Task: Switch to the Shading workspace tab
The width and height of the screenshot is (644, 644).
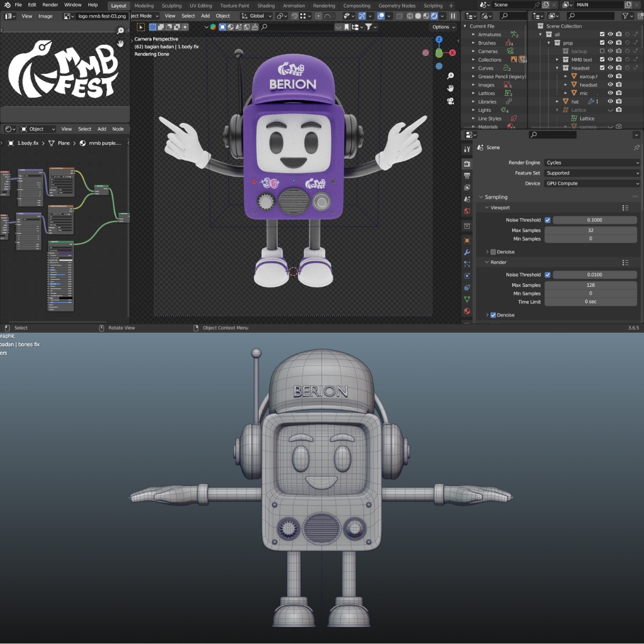Action: [266, 5]
